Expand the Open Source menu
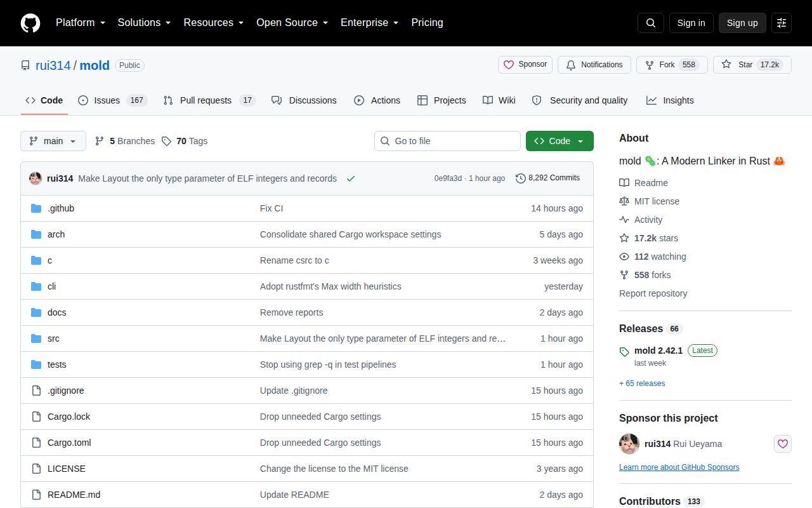Screen dimensions: 812x508 click(x=292, y=23)
